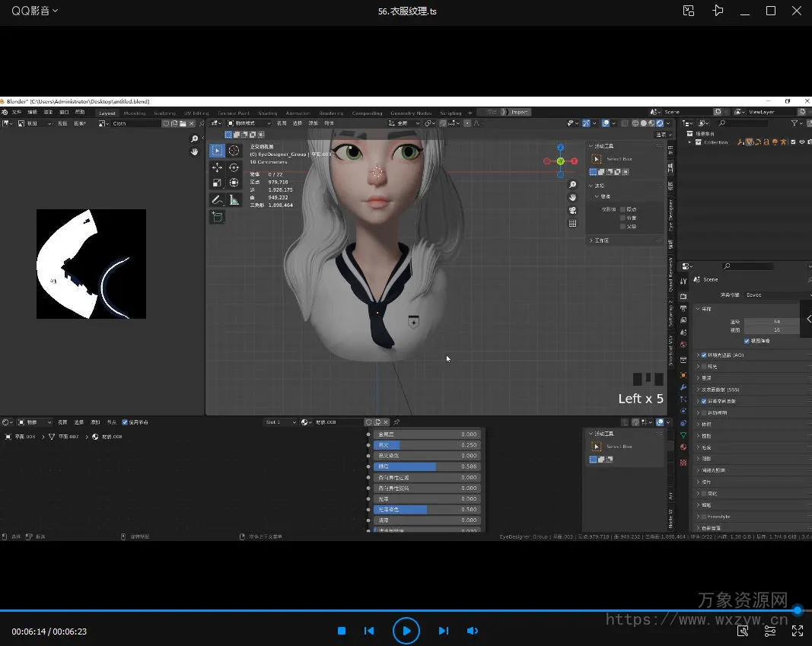Skip to the previous video
The image size is (812, 646).
[369, 631]
